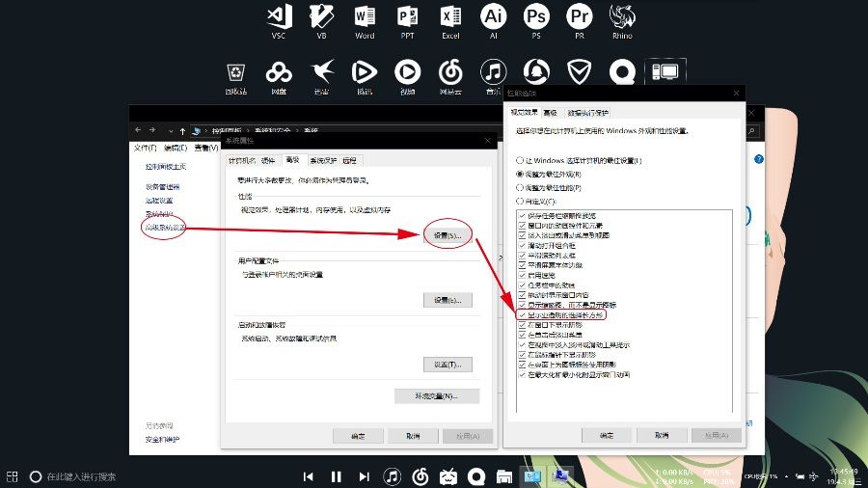Open the 回收站 recycle bin icon
The image size is (868, 488).
click(236, 77)
